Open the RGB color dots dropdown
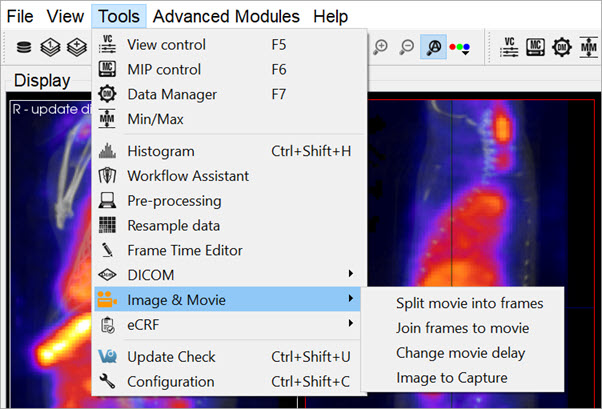Image resolution: width=602 pixels, height=409 pixels. pyautogui.click(x=462, y=47)
